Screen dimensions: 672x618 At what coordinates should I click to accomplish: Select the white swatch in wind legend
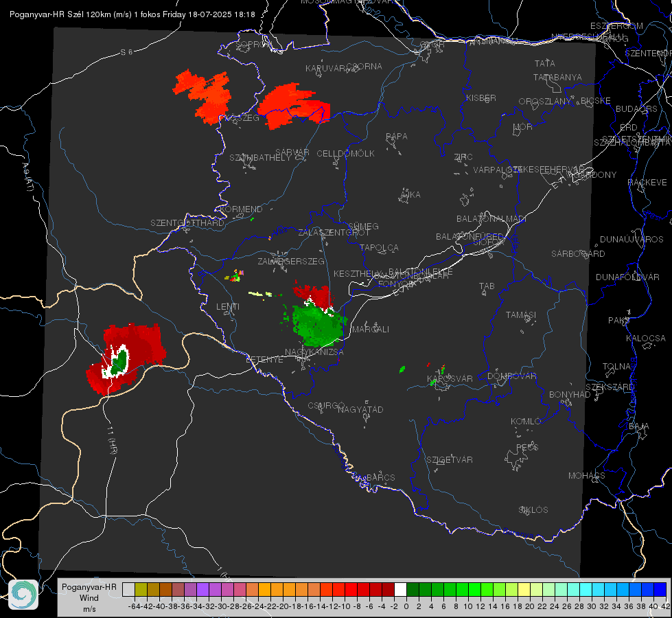(400, 590)
